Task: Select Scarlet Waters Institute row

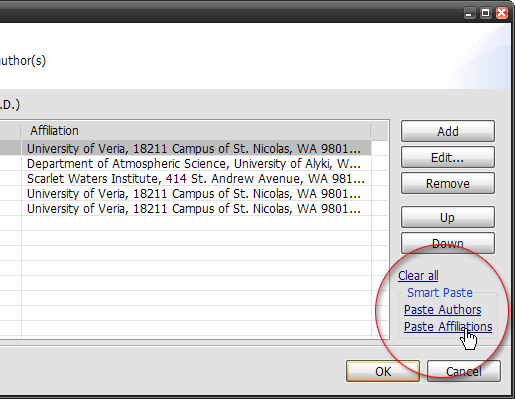Action: pyautogui.click(x=196, y=178)
